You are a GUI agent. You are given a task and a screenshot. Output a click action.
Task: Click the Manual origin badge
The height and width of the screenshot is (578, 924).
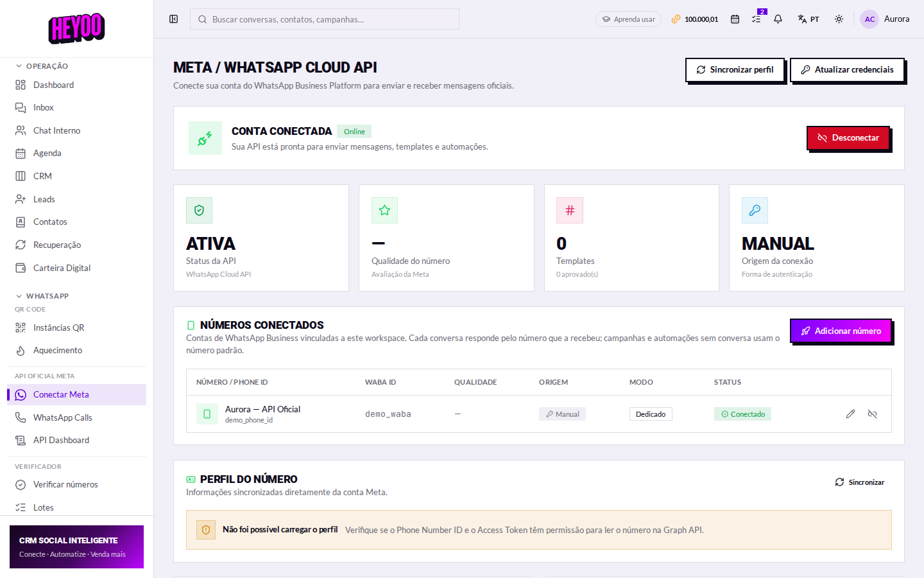click(562, 414)
